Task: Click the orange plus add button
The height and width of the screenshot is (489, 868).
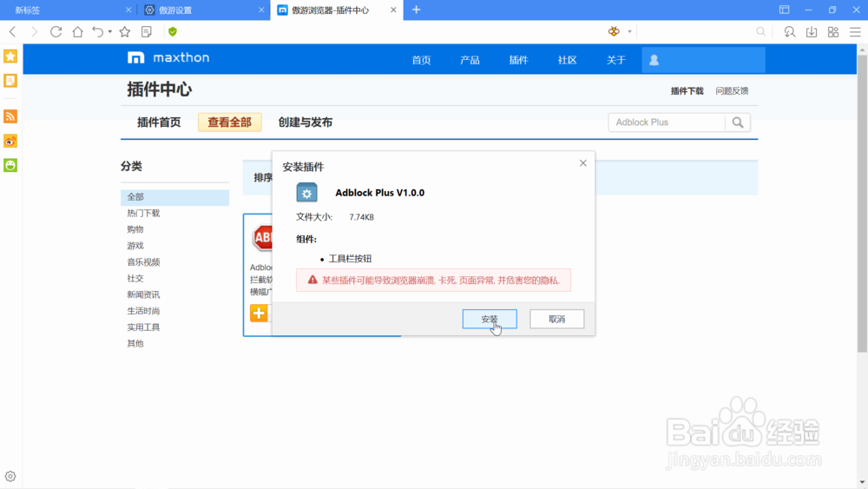Action: [259, 313]
